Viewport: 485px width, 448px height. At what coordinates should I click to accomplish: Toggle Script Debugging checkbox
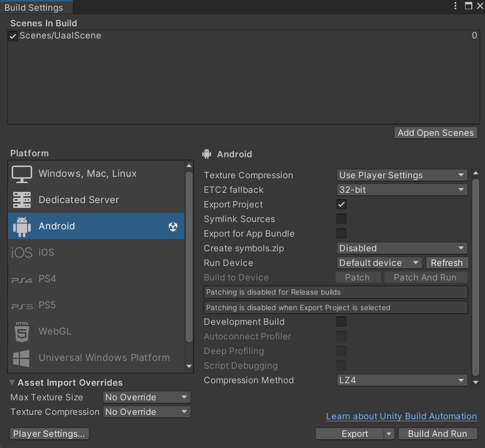pyautogui.click(x=342, y=365)
